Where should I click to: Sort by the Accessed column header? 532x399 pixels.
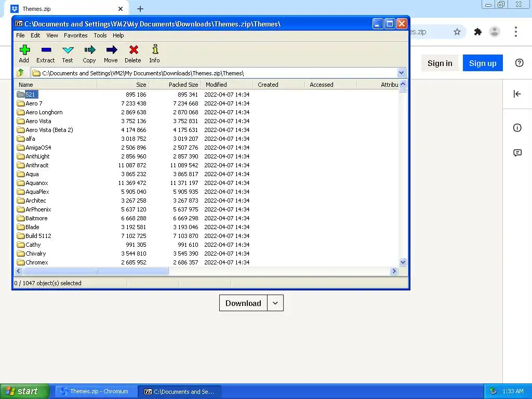[x=330, y=85]
